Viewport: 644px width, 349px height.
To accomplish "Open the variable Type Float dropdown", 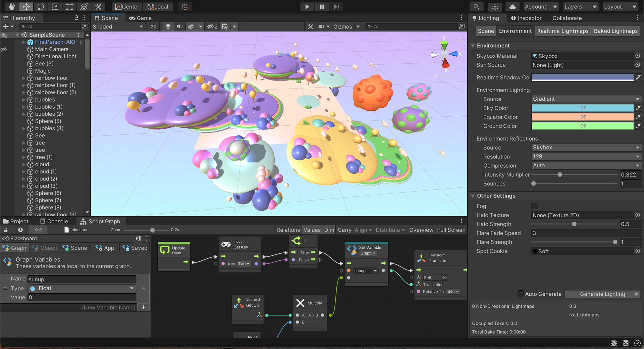I will pyautogui.click(x=82, y=288).
